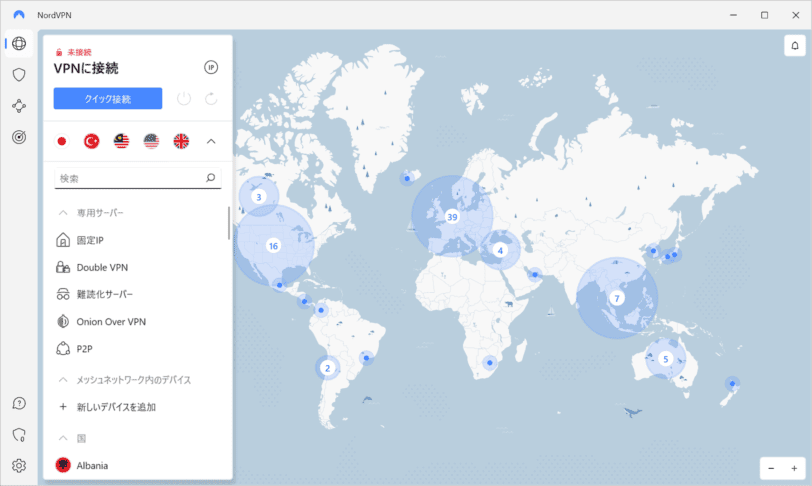Click the VPNに接続 heading
The height and width of the screenshot is (486, 812).
pyautogui.click(x=86, y=68)
